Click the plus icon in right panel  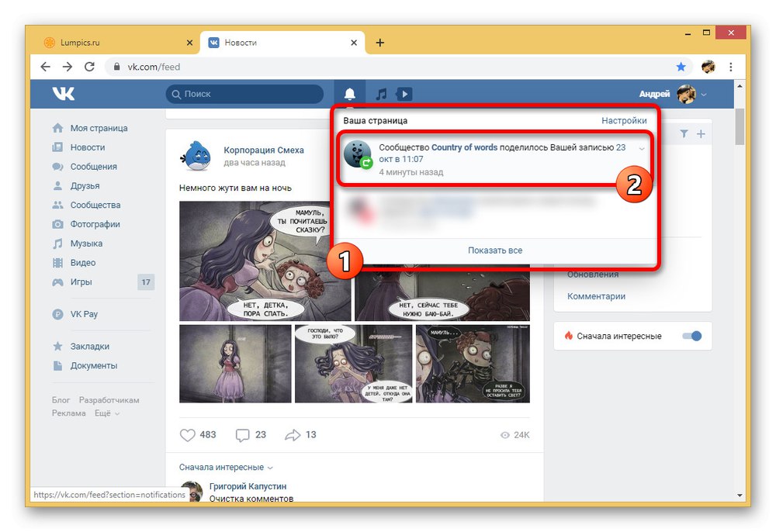pyautogui.click(x=701, y=134)
